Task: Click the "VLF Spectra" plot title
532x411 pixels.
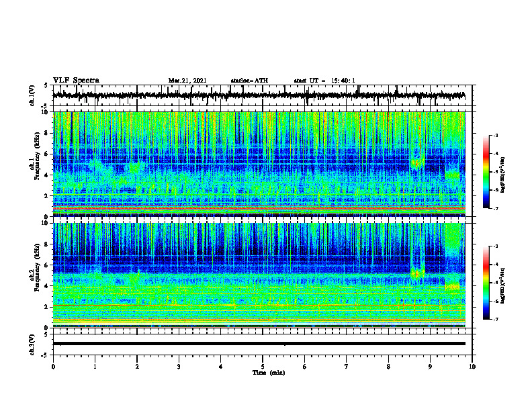Action: click(76, 81)
